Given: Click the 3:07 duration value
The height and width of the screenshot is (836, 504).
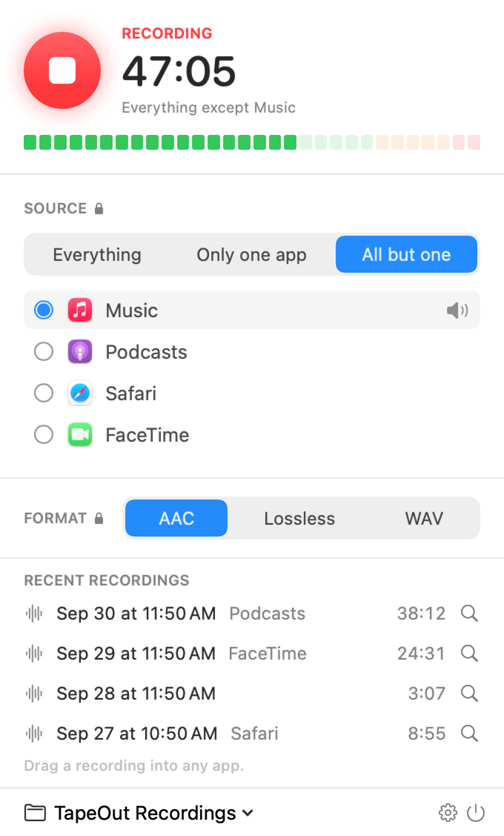Looking at the screenshot, I should (427, 694).
